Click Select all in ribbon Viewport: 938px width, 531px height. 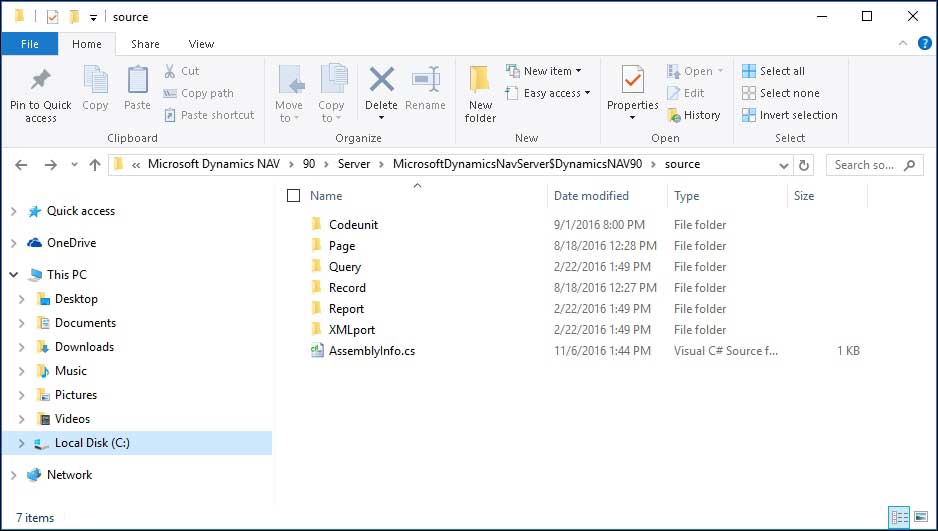coord(773,71)
